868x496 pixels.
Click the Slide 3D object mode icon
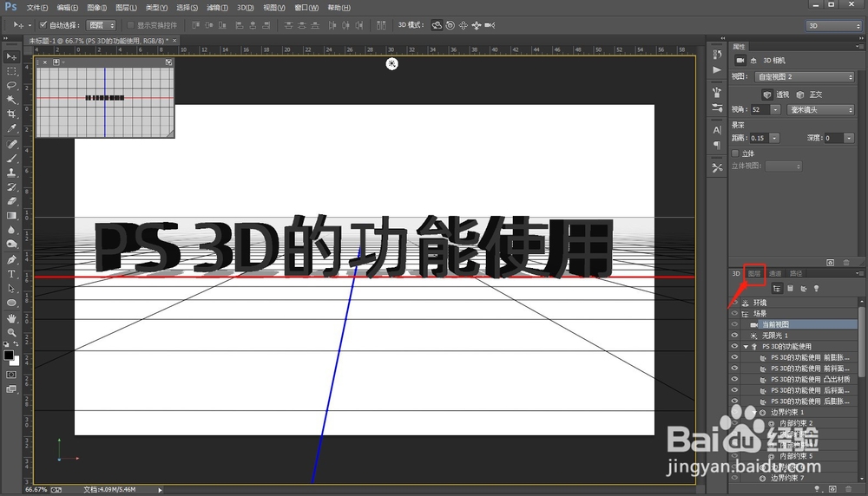click(x=476, y=25)
